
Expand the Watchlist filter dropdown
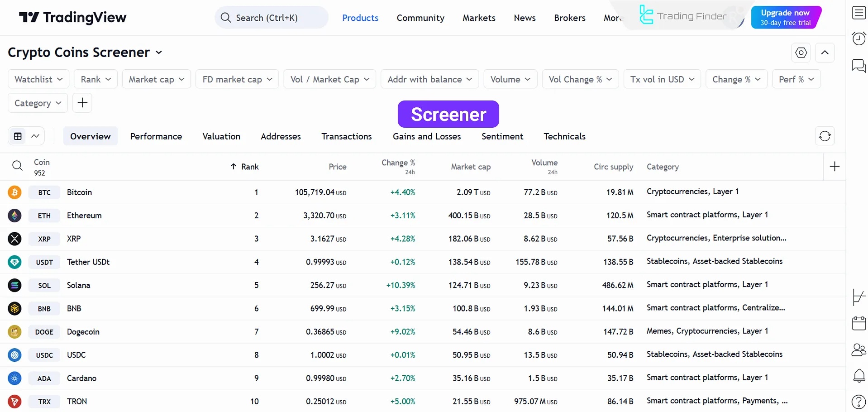(x=38, y=79)
